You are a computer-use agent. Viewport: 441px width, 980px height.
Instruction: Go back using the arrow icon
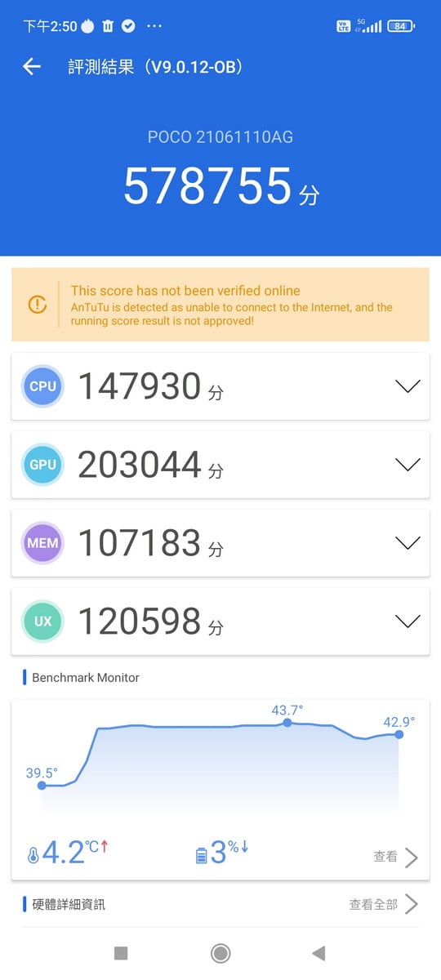pos(32,67)
